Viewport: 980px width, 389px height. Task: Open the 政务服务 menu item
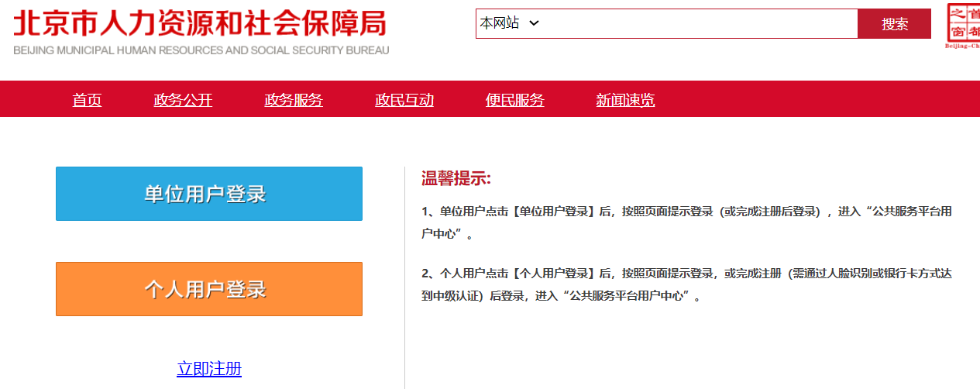tap(294, 100)
